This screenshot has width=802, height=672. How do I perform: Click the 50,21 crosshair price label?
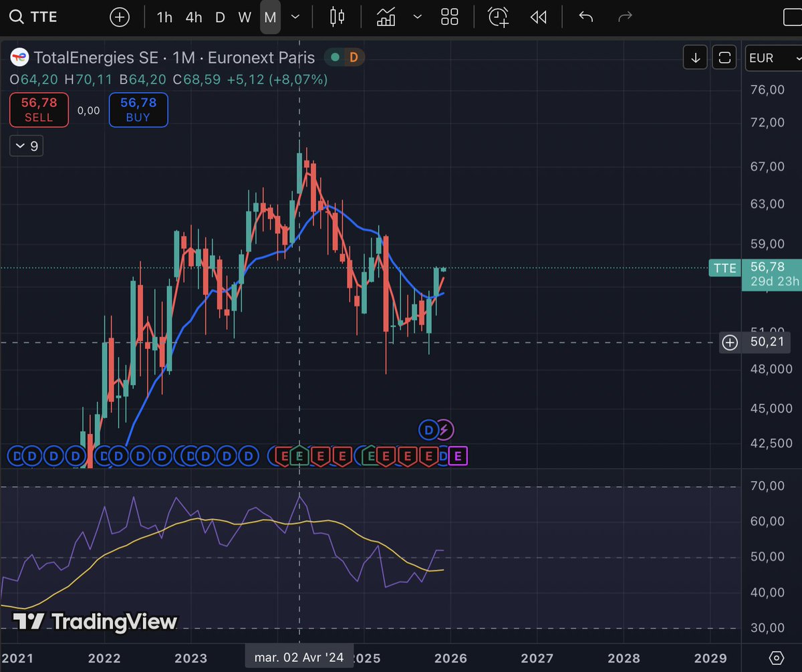point(769,343)
